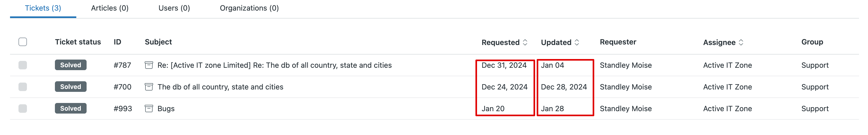
Task: Sort tickets by Assignee column
Action: tap(723, 42)
